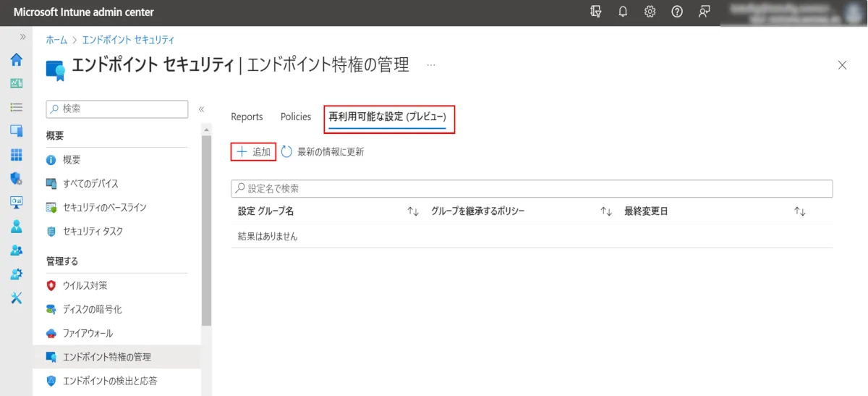
Task: Open Dashboard chart icon in left rail
Action: pos(16,83)
